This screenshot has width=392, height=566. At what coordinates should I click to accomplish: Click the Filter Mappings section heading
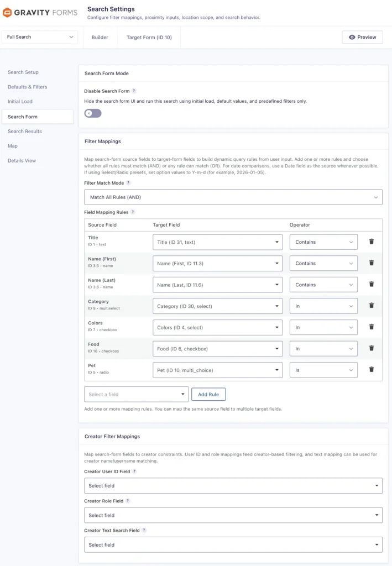point(103,141)
